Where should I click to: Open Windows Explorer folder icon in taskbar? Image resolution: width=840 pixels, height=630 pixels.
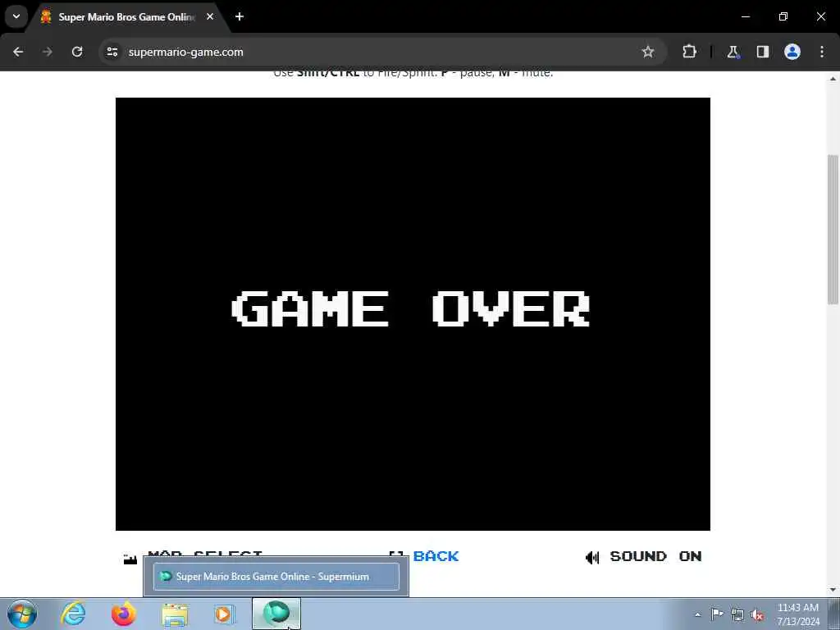(x=175, y=614)
